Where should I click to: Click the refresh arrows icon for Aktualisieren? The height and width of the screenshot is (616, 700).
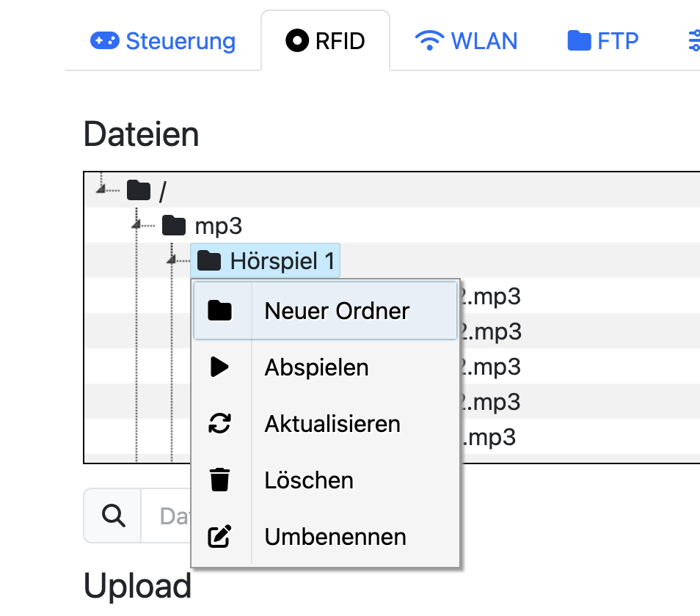click(x=219, y=424)
